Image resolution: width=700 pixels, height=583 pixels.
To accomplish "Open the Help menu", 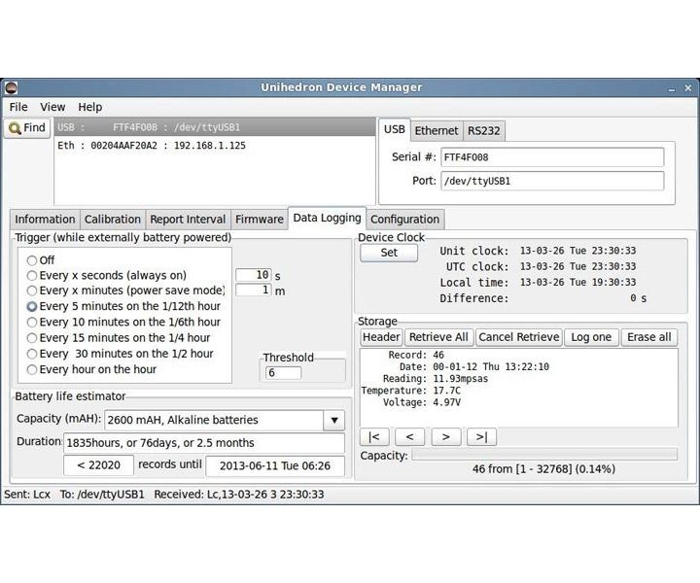I will coord(90,107).
